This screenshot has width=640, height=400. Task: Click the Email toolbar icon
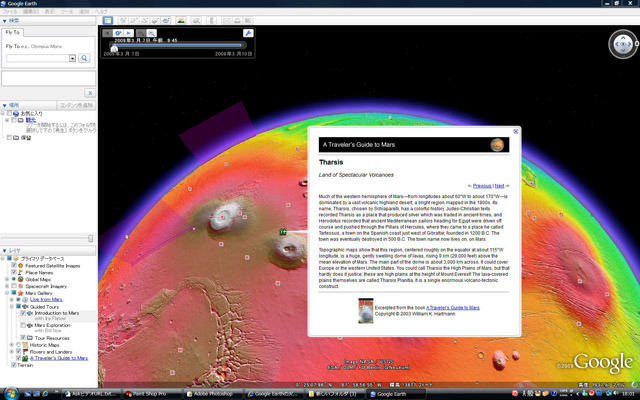click(x=227, y=20)
